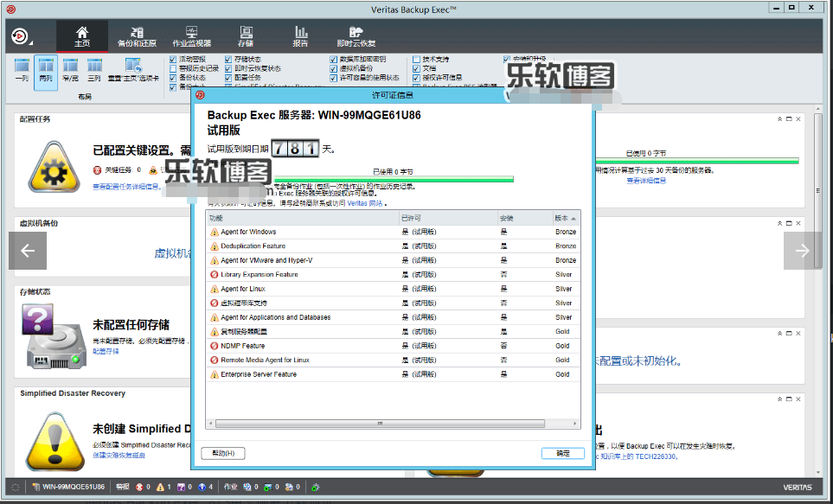Viewport: 833px width, 504px height.
Task: Apply the 三列 three-column layout icon
Action: [x=94, y=66]
